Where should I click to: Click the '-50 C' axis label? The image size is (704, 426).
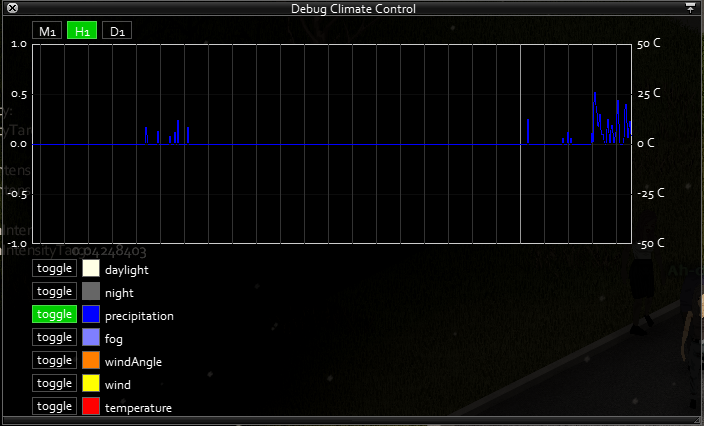(651, 244)
